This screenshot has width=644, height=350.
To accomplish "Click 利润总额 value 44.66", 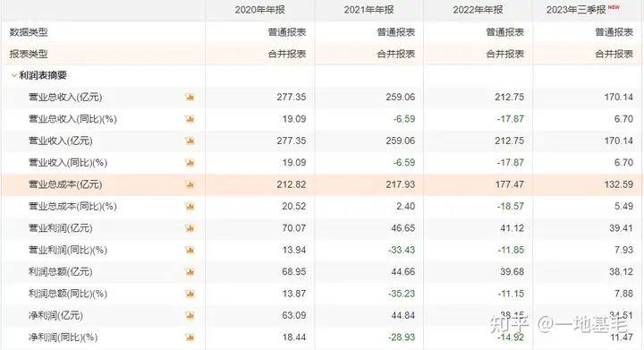I will (x=403, y=271).
